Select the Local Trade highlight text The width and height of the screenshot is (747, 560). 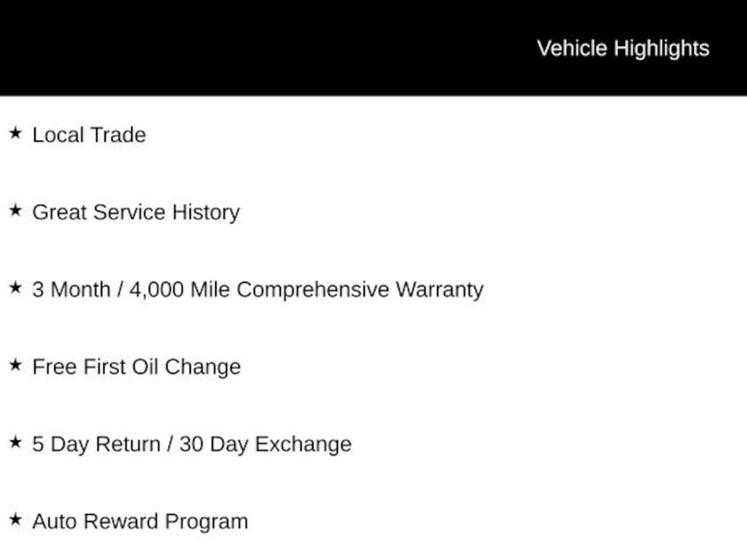click(89, 135)
